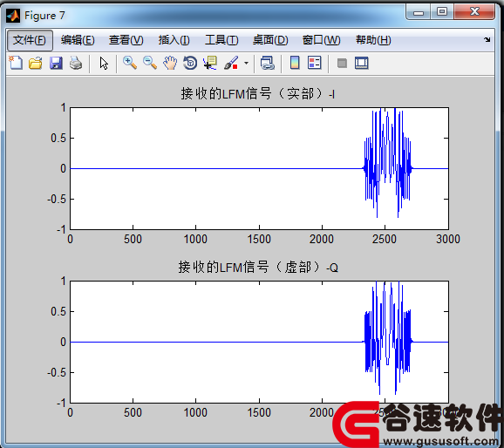Open the 编辑(E) menu
The width and height of the screenshot is (504, 448).
coord(78,40)
